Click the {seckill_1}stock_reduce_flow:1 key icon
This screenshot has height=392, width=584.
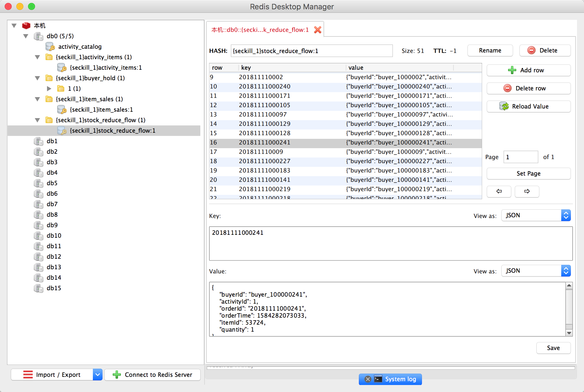click(x=62, y=131)
